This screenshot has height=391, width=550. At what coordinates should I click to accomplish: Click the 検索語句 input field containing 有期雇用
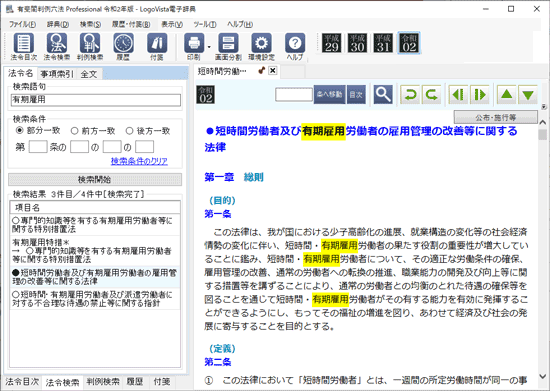pos(96,100)
